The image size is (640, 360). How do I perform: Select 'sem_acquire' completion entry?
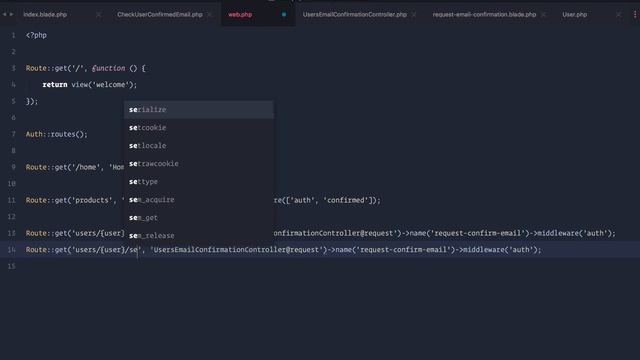pyautogui.click(x=198, y=200)
